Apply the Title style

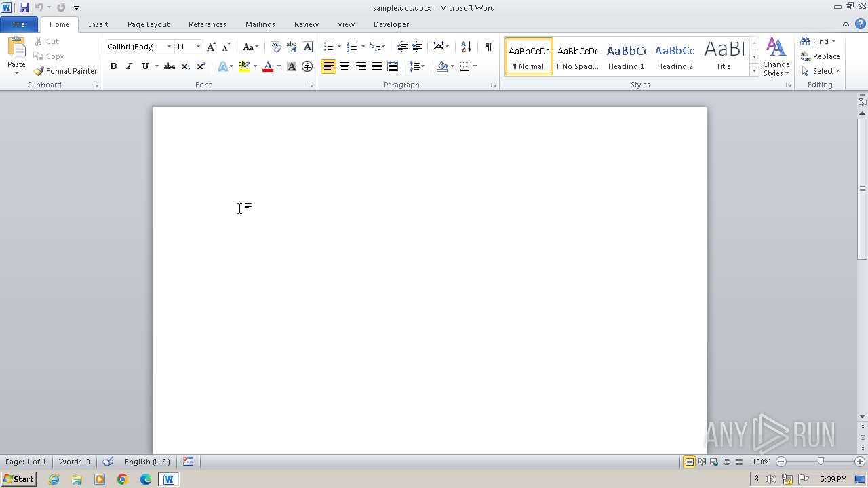click(x=724, y=56)
